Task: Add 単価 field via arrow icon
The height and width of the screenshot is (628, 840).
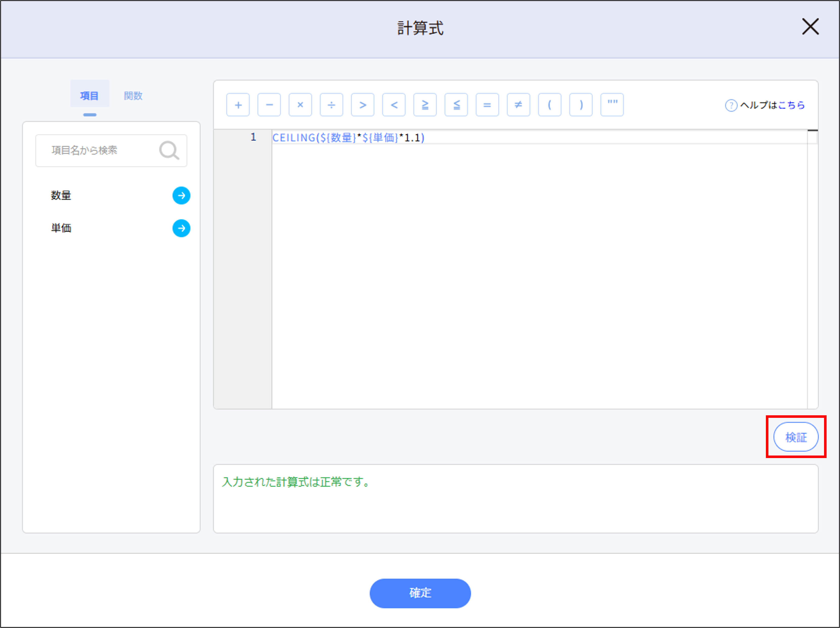Action: 181,228
